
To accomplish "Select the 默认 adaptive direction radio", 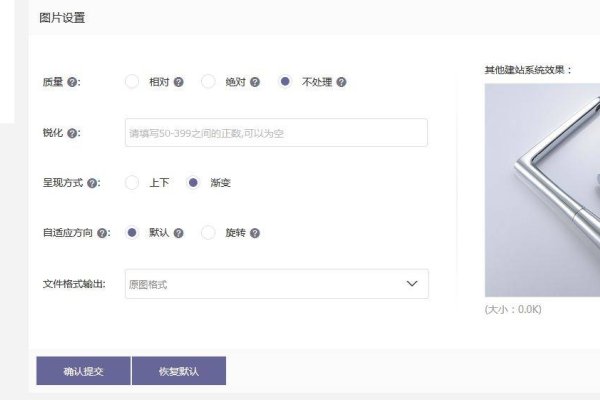I will click(132, 232).
